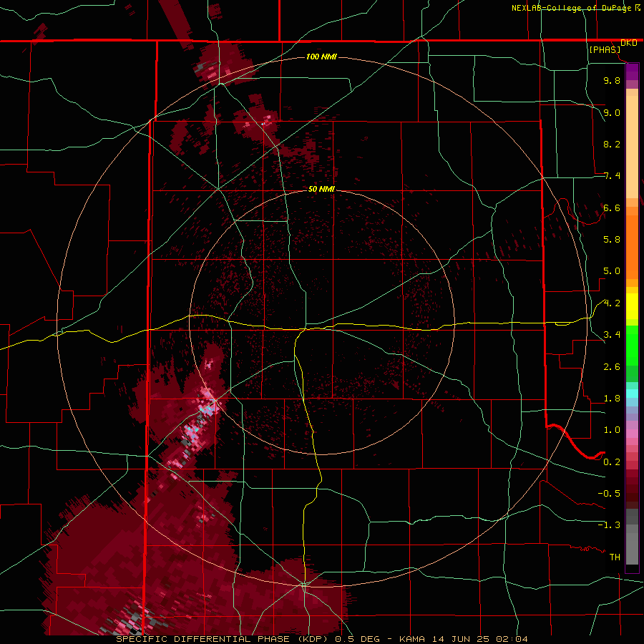Click the -1.3 legend value

[609, 525]
